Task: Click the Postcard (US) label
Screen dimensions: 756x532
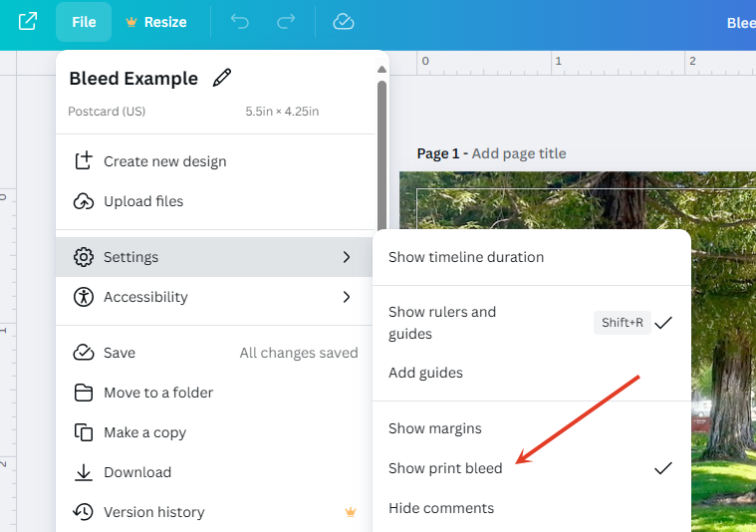Action: (x=107, y=112)
